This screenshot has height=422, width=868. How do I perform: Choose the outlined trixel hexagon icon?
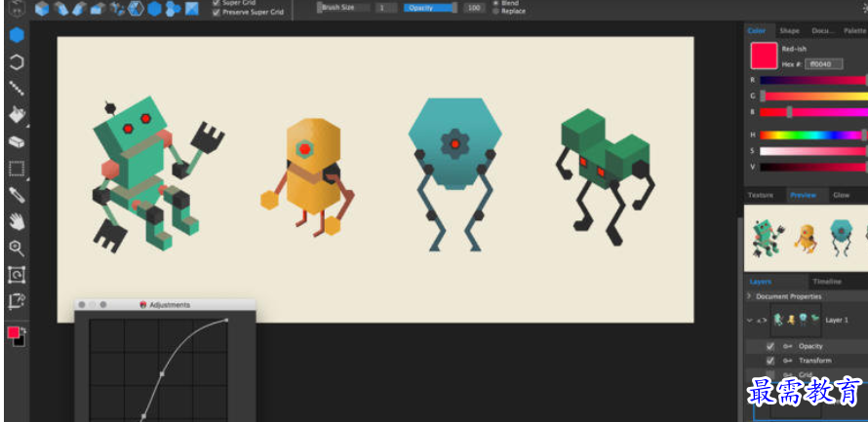pos(136,9)
